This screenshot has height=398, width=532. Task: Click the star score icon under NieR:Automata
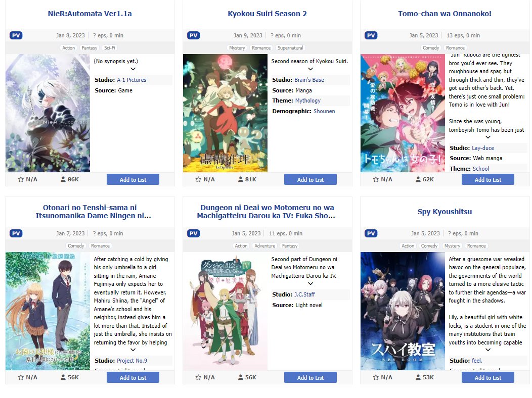[21, 179]
